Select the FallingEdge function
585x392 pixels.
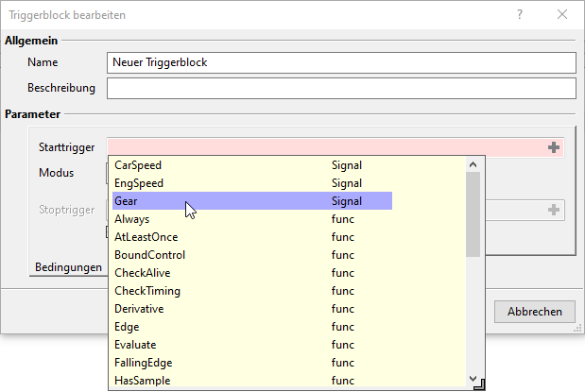[252, 362]
